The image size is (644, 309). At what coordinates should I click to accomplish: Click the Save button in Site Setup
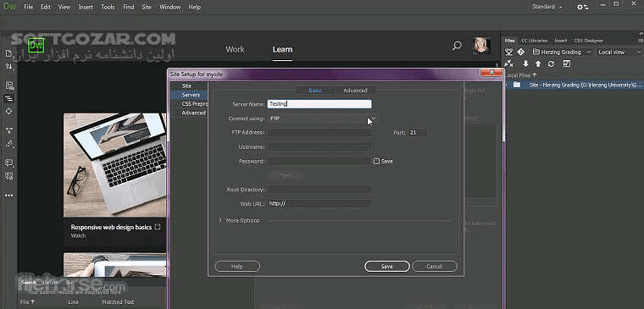(387, 267)
